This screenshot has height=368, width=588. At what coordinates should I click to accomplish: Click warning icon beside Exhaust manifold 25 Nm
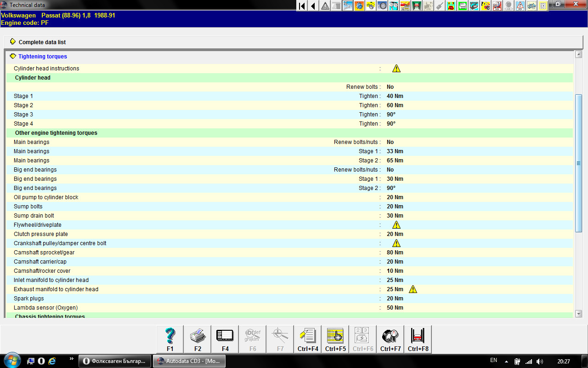(413, 289)
